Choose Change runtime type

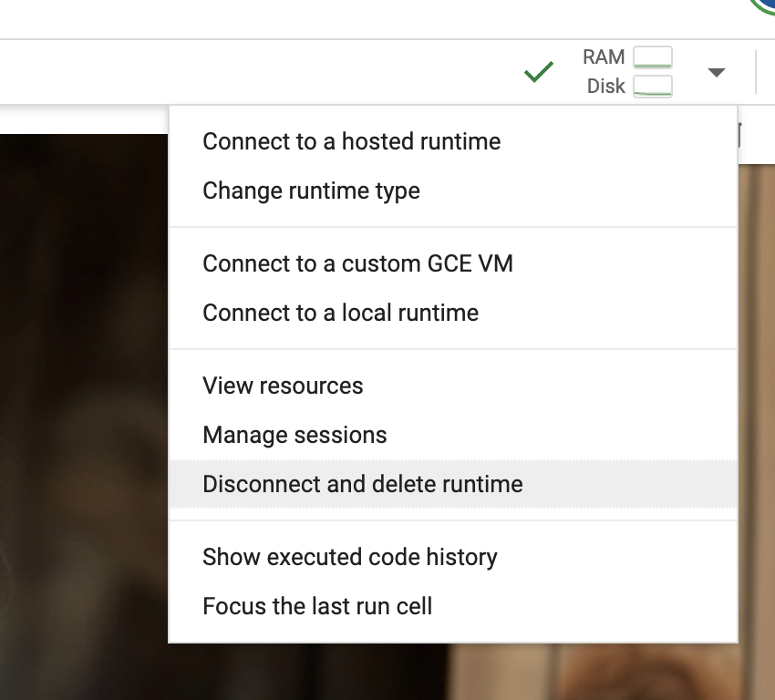453,190
